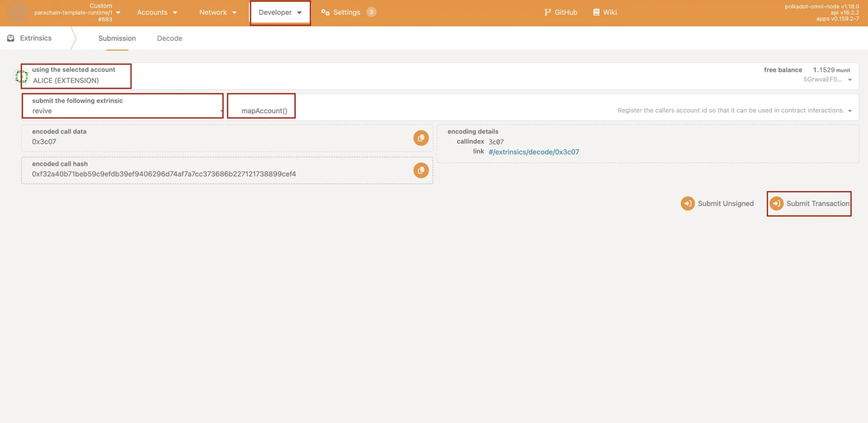Click ALICE account identicon
Image resolution: width=868 pixels, height=423 pixels.
click(22, 76)
